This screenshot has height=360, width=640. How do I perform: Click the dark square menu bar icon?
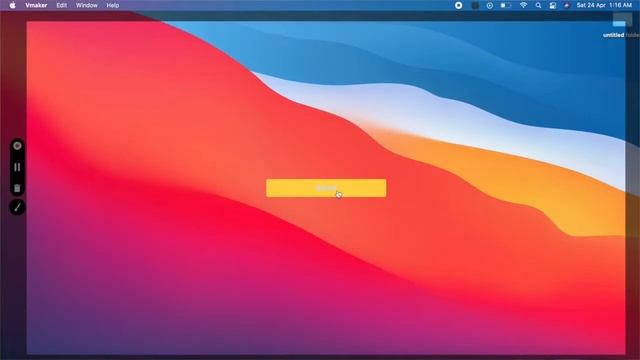pos(475,5)
